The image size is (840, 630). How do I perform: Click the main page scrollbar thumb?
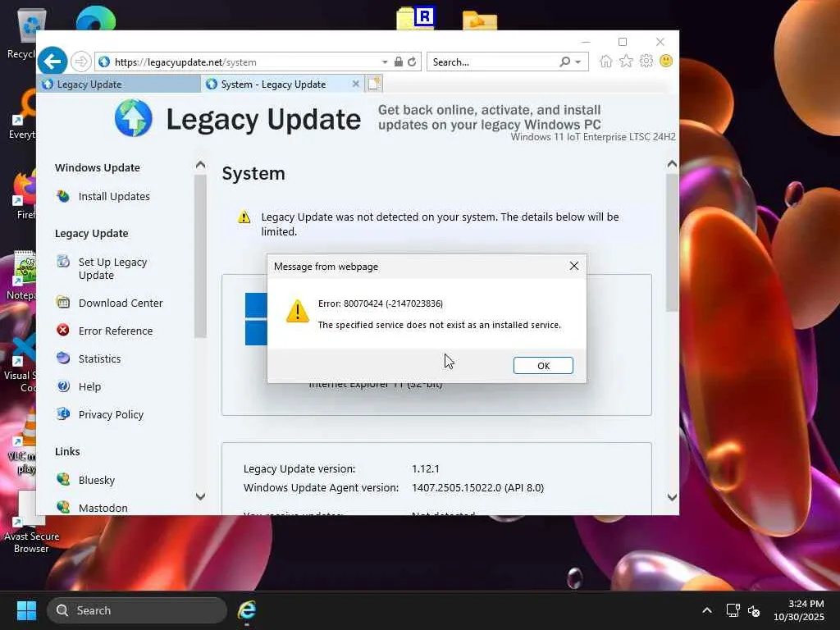[672, 242]
